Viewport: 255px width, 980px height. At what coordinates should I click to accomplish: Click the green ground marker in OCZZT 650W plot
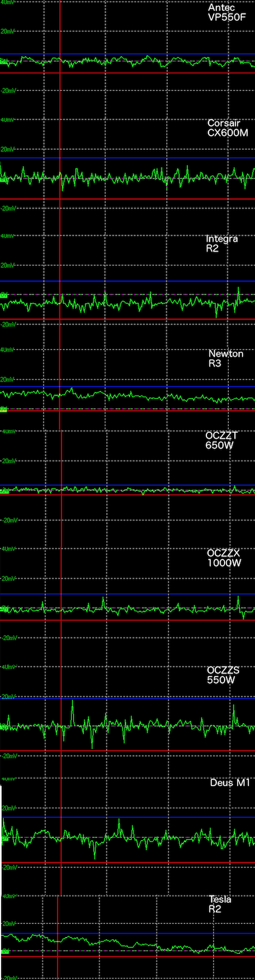3,491
